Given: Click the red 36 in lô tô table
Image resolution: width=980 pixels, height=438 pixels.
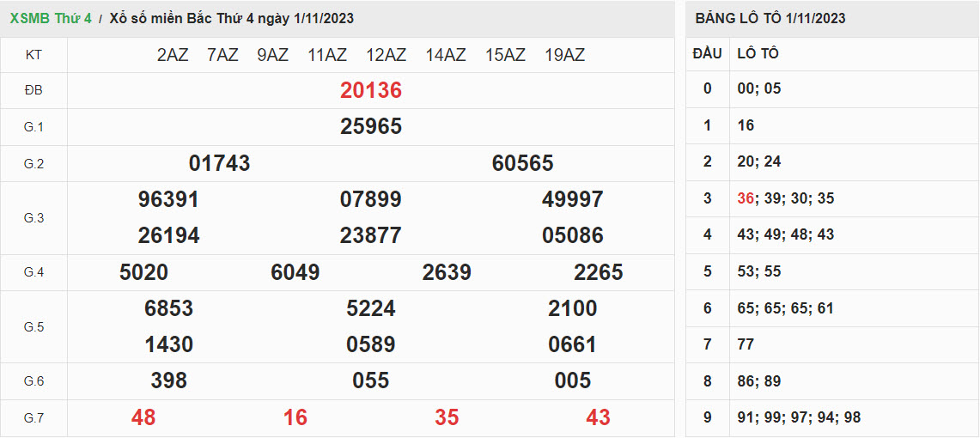Looking at the screenshot, I should coord(745,198).
